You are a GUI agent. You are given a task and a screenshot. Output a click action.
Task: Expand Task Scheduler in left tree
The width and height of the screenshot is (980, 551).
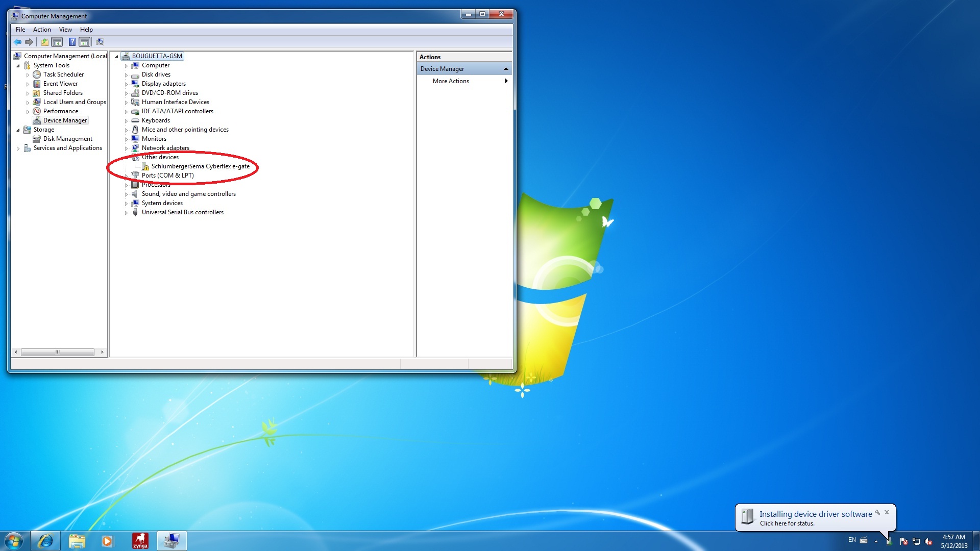tap(28, 75)
